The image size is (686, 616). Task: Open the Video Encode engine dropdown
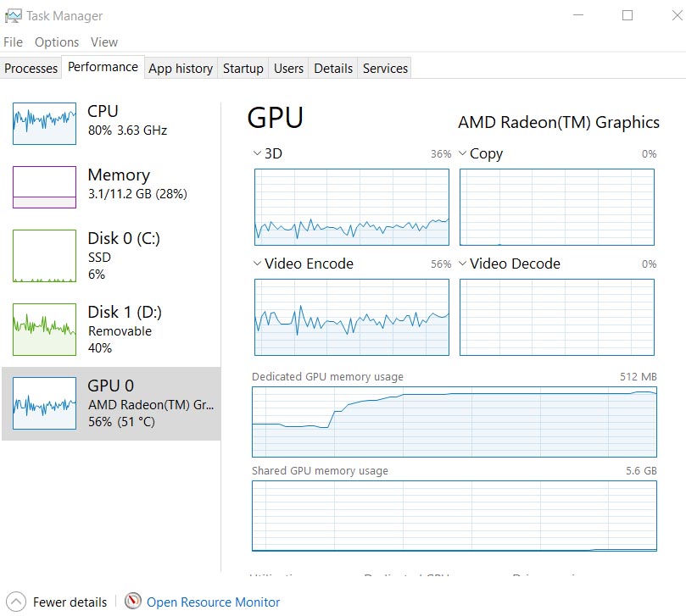tap(257, 264)
